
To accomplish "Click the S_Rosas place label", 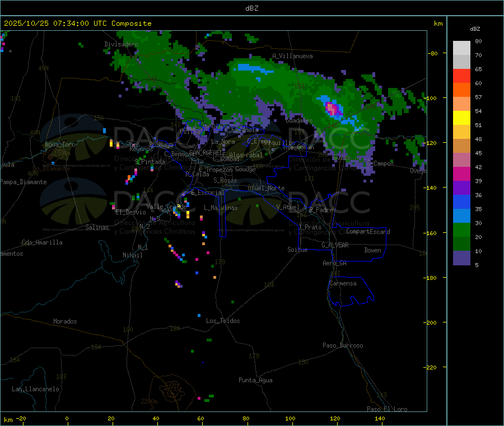I will click(225, 180).
